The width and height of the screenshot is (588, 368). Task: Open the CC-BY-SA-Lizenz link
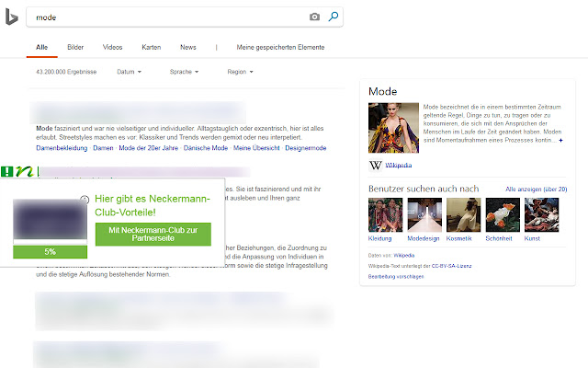[x=451, y=266]
